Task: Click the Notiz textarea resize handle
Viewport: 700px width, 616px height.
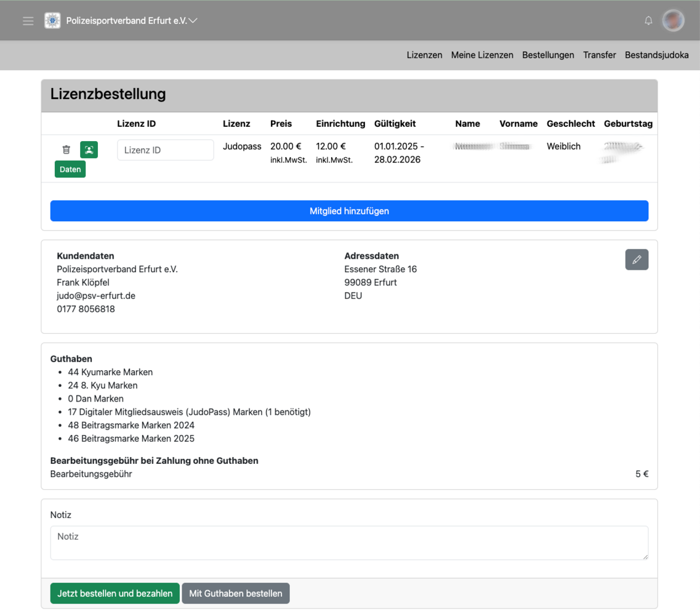Action: tap(645, 557)
